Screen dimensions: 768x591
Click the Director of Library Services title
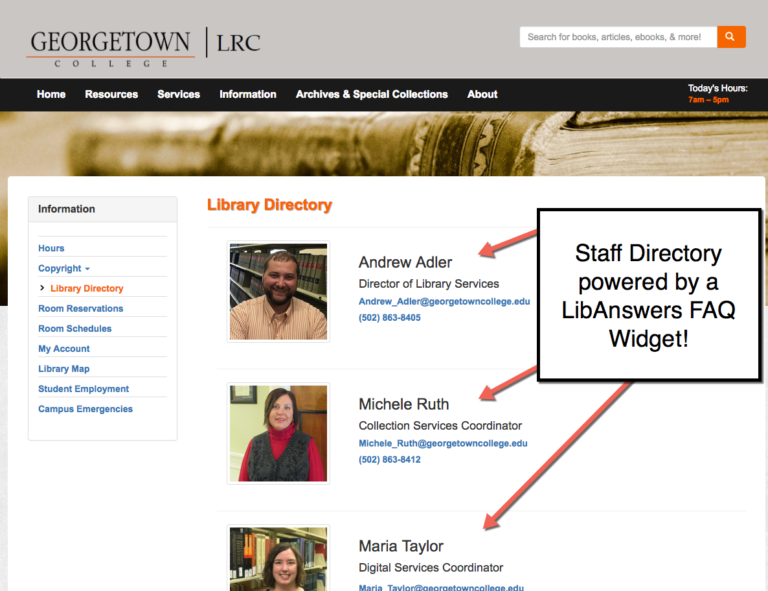[x=429, y=284]
